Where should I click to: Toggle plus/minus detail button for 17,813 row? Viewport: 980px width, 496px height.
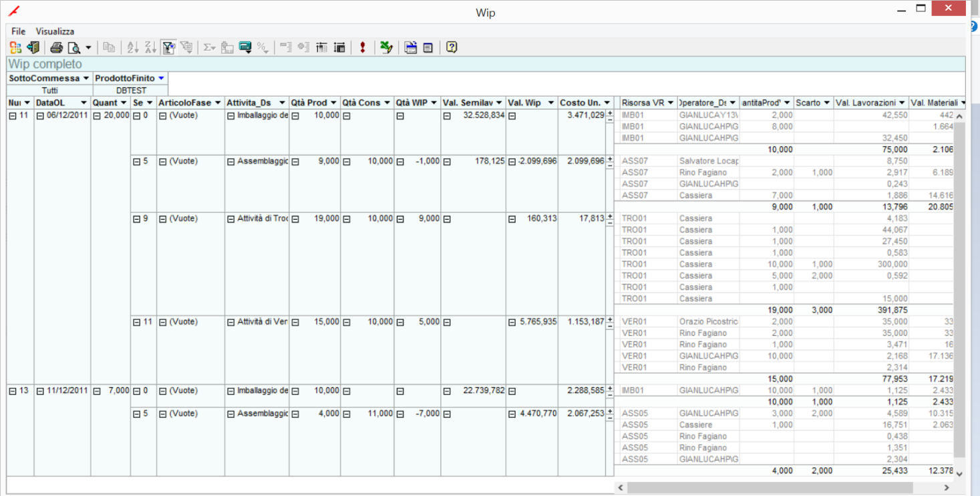point(609,218)
